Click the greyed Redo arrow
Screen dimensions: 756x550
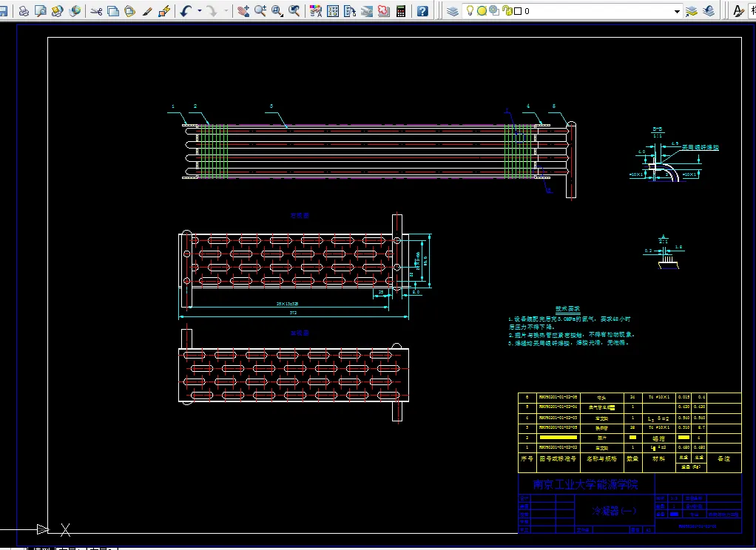tap(212, 10)
